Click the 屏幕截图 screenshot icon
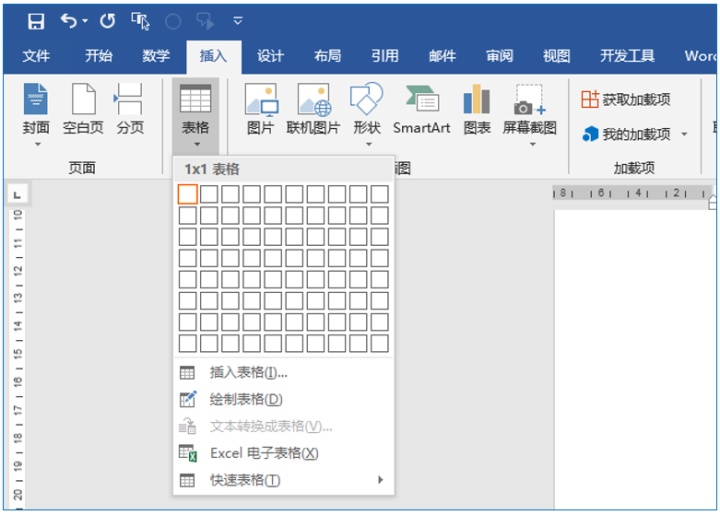The width and height of the screenshot is (720, 515). (529, 99)
